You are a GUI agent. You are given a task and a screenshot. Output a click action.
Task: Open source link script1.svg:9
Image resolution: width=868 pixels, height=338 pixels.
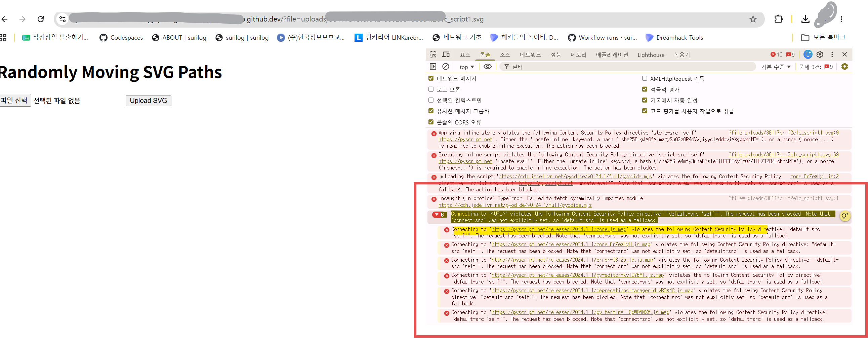tap(783, 133)
